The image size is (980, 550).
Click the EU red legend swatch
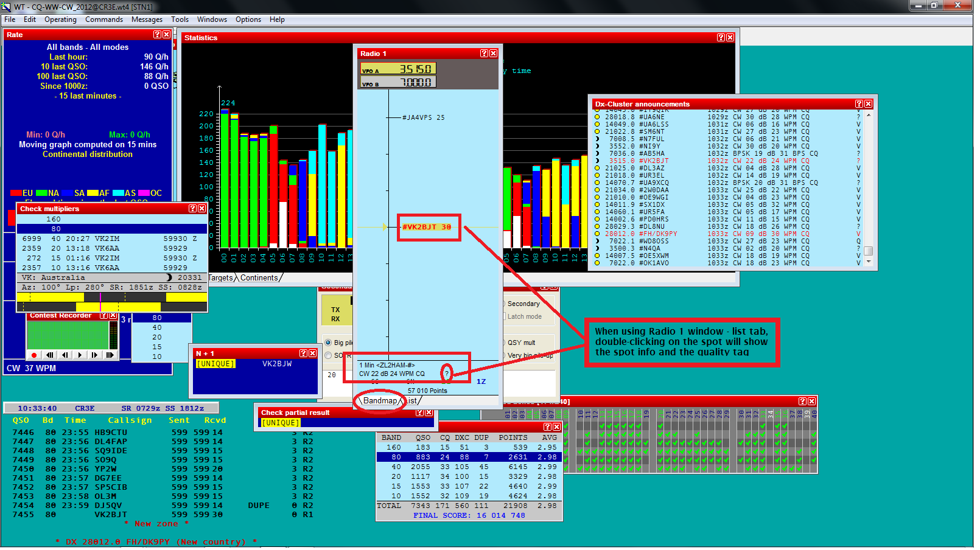tap(16, 193)
